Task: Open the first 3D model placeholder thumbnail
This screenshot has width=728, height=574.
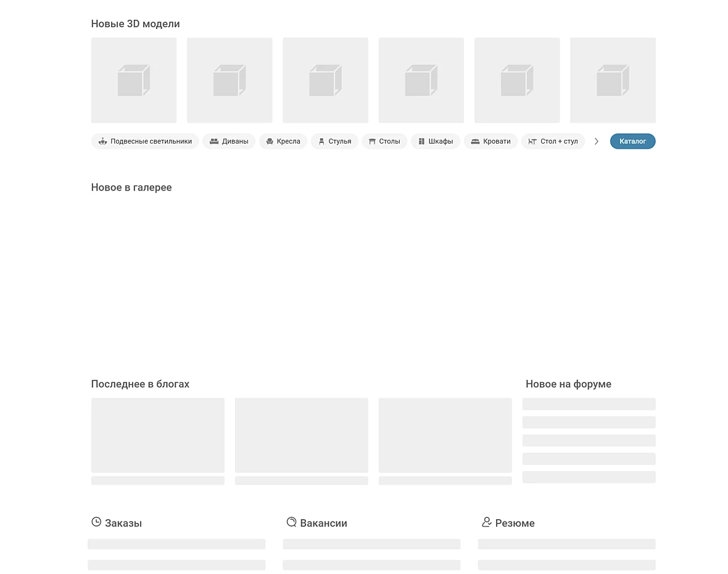Action: click(x=134, y=80)
